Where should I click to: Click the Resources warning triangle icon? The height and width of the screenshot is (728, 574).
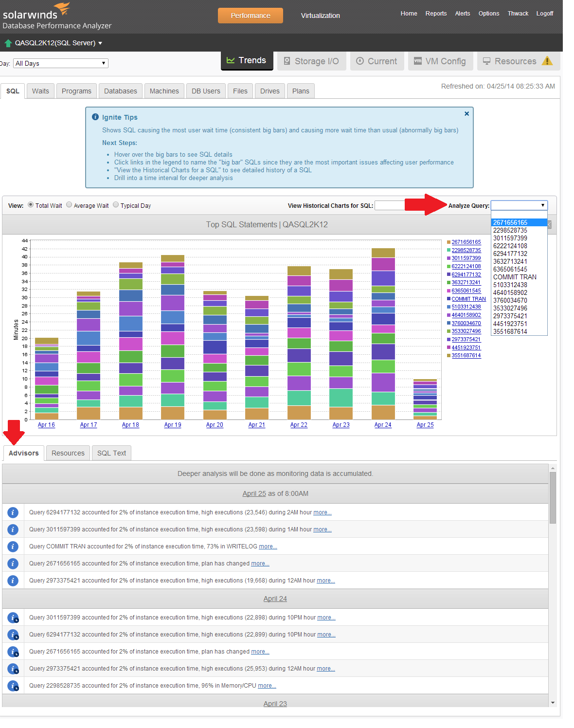tap(548, 61)
